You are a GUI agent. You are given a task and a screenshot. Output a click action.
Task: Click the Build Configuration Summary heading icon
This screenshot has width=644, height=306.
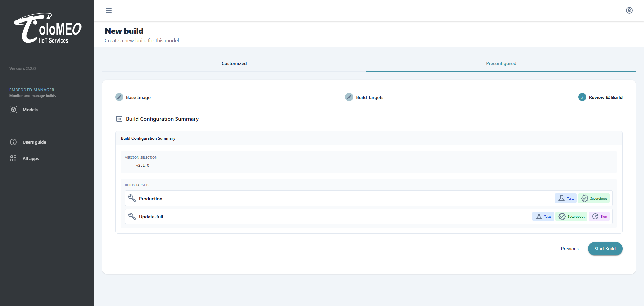[x=119, y=119]
